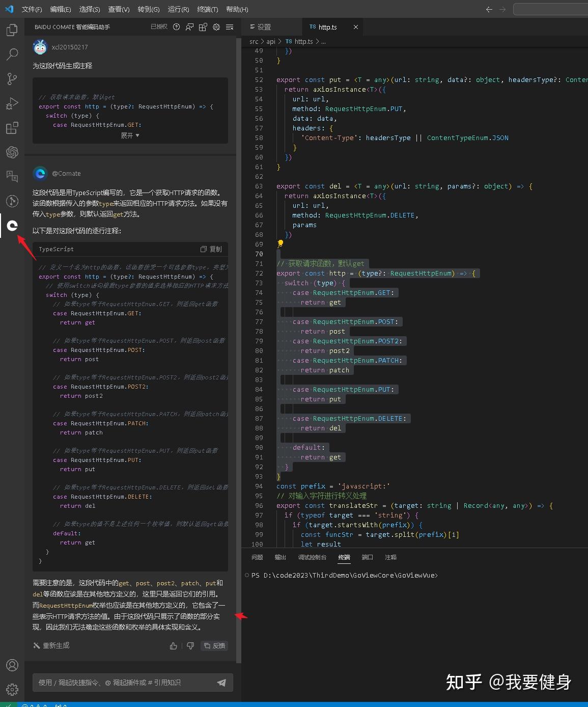The image size is (588, 707).
Task: Click the 'src' breadcrumb segment
Action: click(x=254, y=42)
